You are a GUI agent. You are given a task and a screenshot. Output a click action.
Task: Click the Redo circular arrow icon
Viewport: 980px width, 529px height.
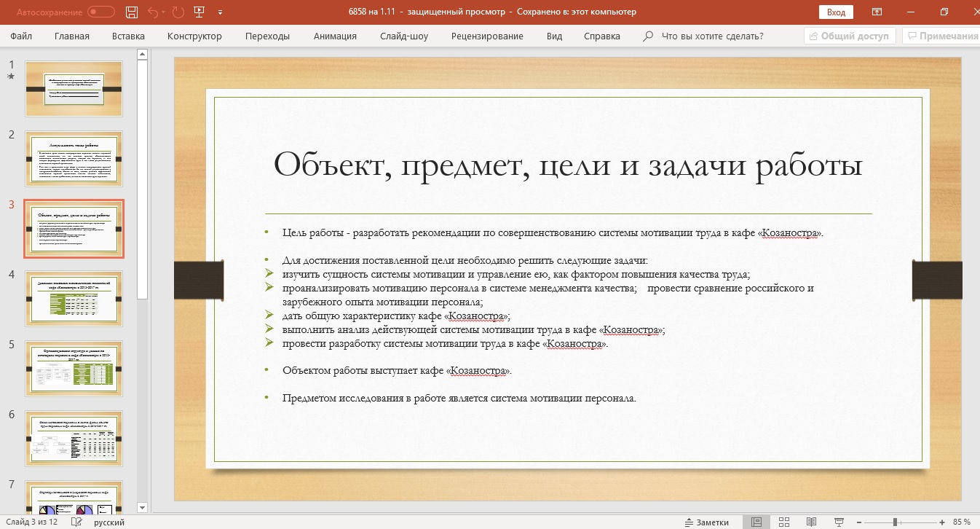coord(178,12)
